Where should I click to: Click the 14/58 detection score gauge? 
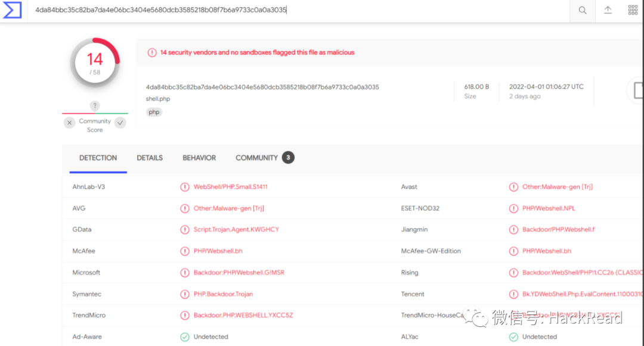(95, 63)
